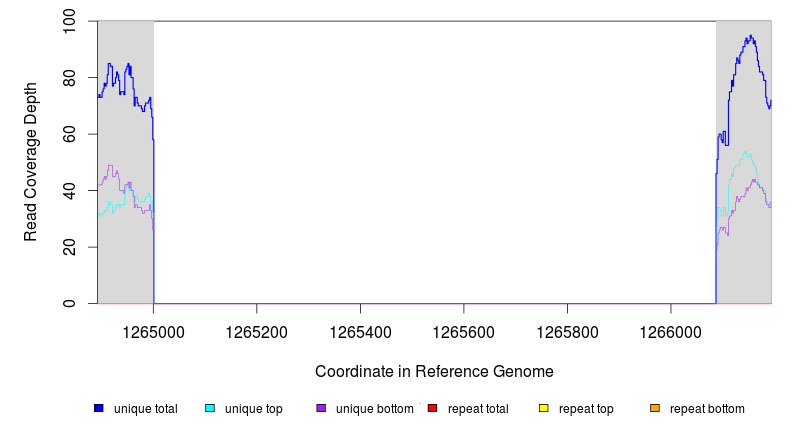Select the "unique bottom" legend text
The image size is (792, 432).
click(373, 409)
